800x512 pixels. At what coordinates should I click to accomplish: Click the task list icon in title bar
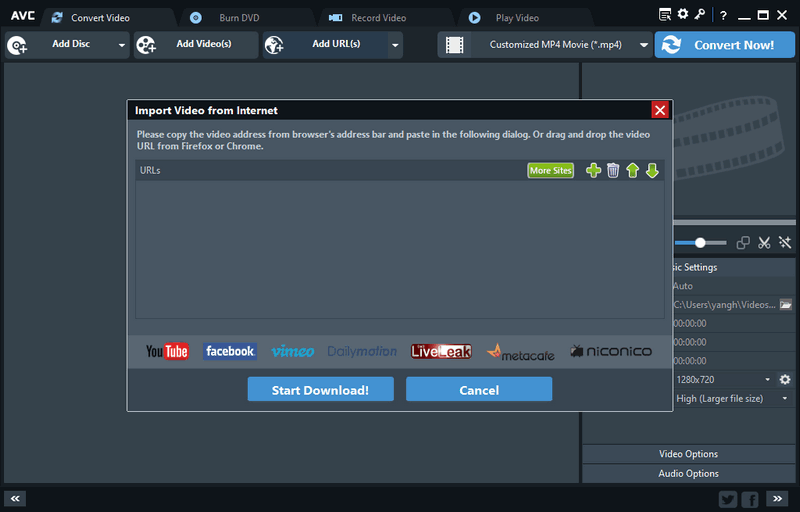[665, 14]
